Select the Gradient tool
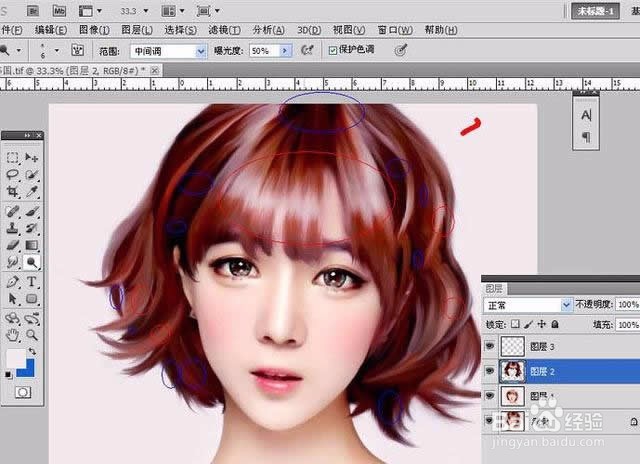Viewport: 640px width, 464px height. tap(31, 245)
